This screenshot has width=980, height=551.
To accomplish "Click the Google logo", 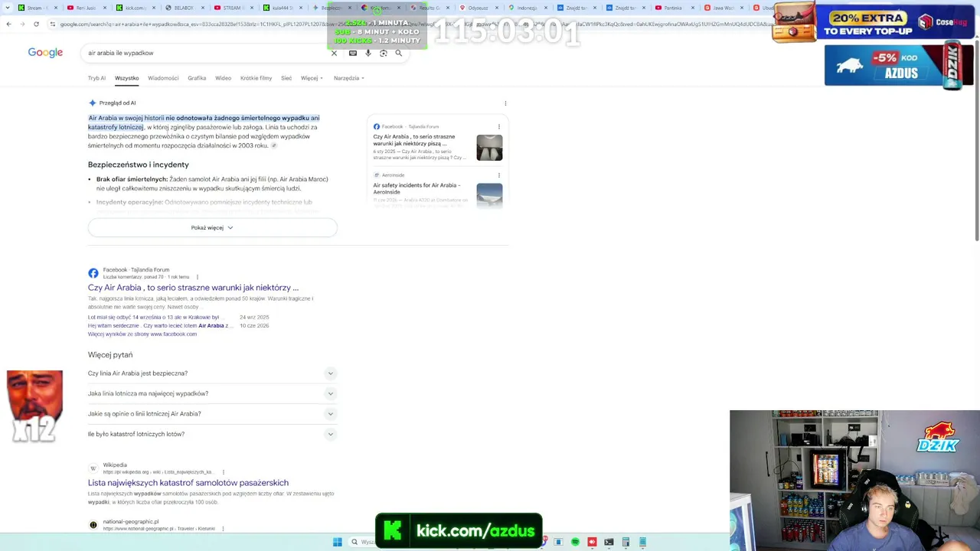I will (45, 53).
